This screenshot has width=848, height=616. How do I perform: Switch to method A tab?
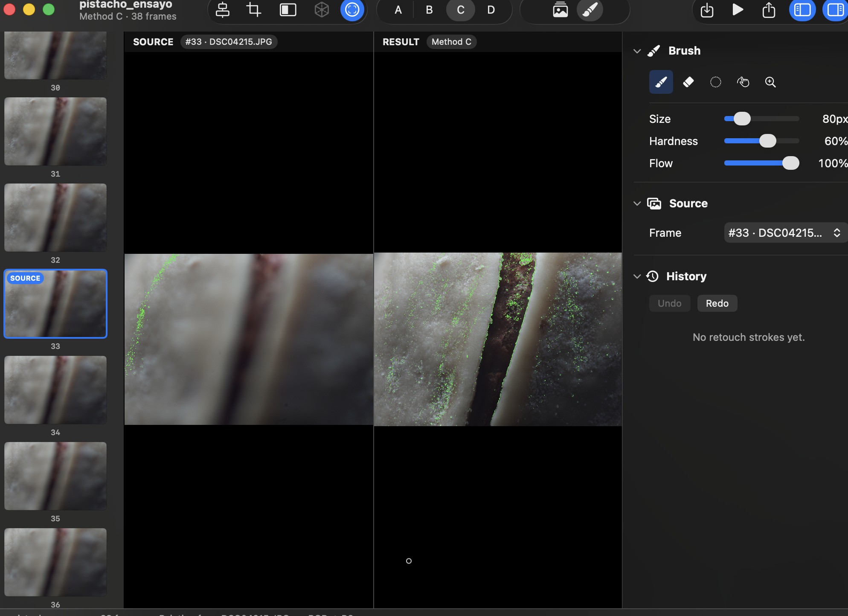398,10
